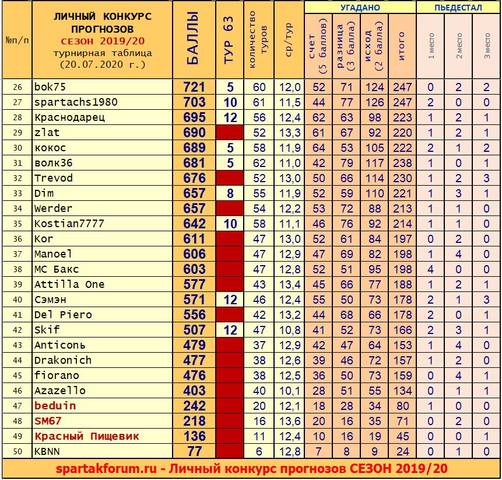
Task: Click the ПЬЕДЕСТАЛ group header
Action: [458, 7]
